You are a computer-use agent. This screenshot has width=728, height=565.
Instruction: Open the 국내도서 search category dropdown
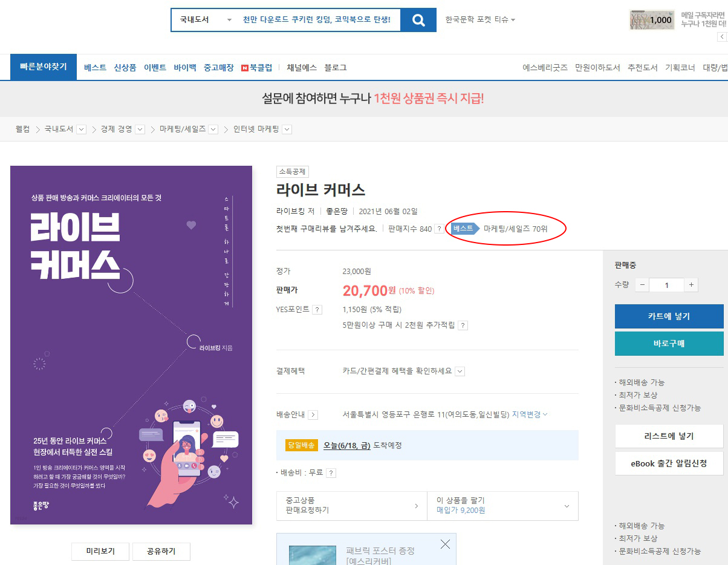(206, 20)
